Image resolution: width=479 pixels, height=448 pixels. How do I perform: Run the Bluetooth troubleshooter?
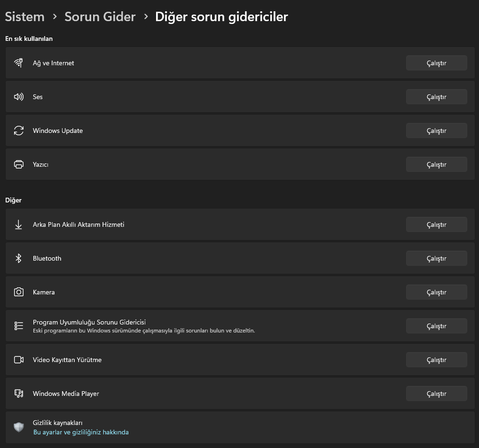[x=436, y=258]
